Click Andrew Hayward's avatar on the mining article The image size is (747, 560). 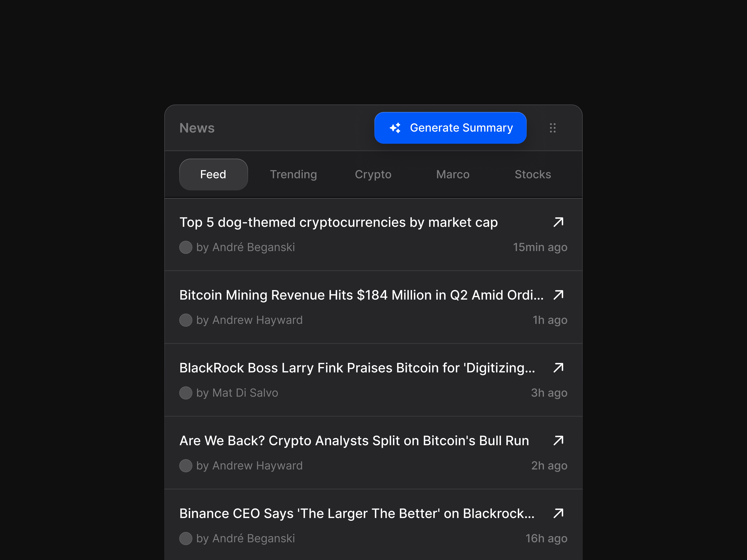click(186, 320)
